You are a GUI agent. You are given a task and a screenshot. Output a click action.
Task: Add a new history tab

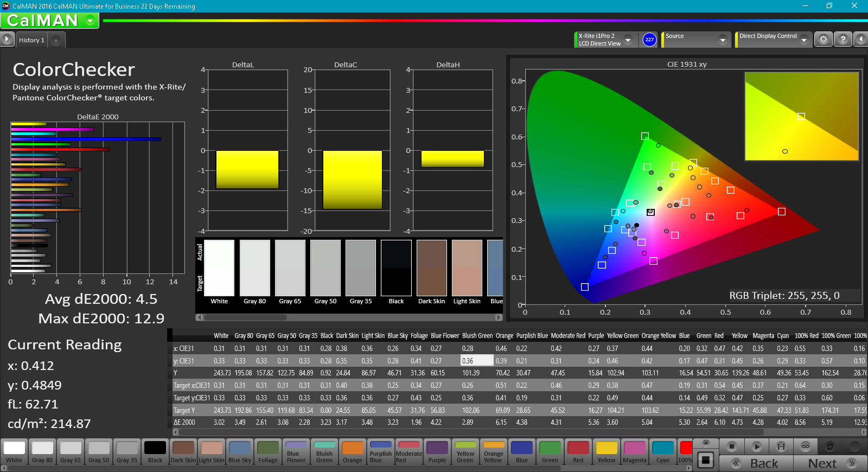(x=56, y=41)
